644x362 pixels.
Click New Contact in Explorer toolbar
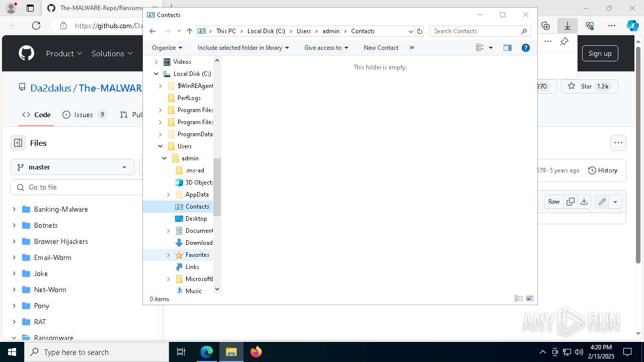pos(381,48)
